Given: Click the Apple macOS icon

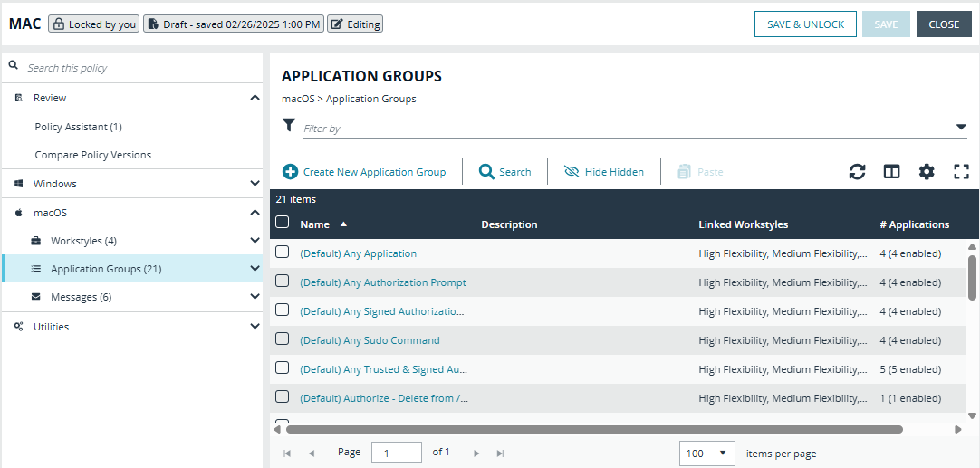Looking at the screenshot, I should coord(19,213).
